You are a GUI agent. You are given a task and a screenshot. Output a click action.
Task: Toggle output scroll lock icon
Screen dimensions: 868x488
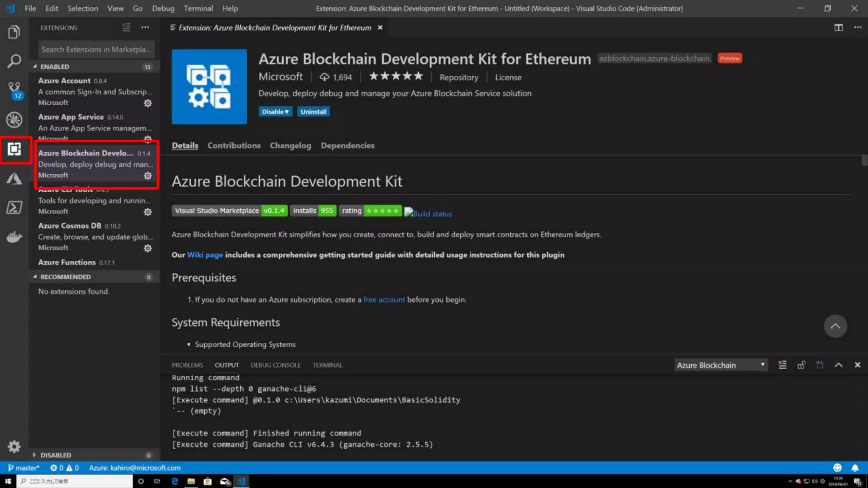pos(801,365)
